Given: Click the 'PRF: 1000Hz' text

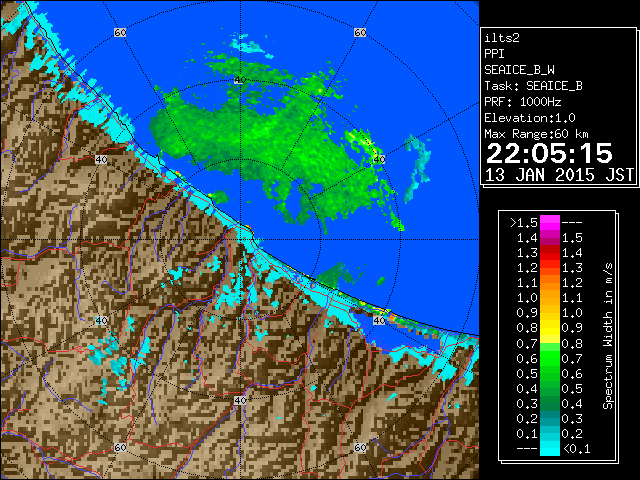Looking at the screenshot, I should pyautogui.click(x=522, y=102).
